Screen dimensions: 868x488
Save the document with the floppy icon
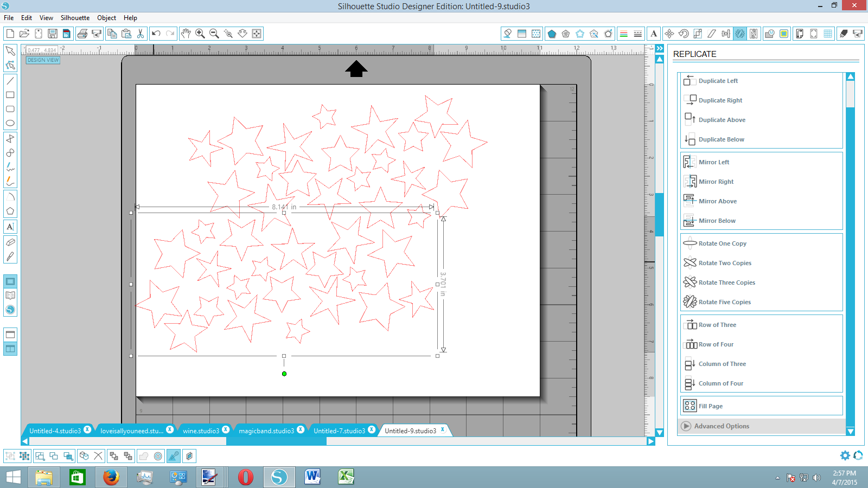tap(53, 34)
